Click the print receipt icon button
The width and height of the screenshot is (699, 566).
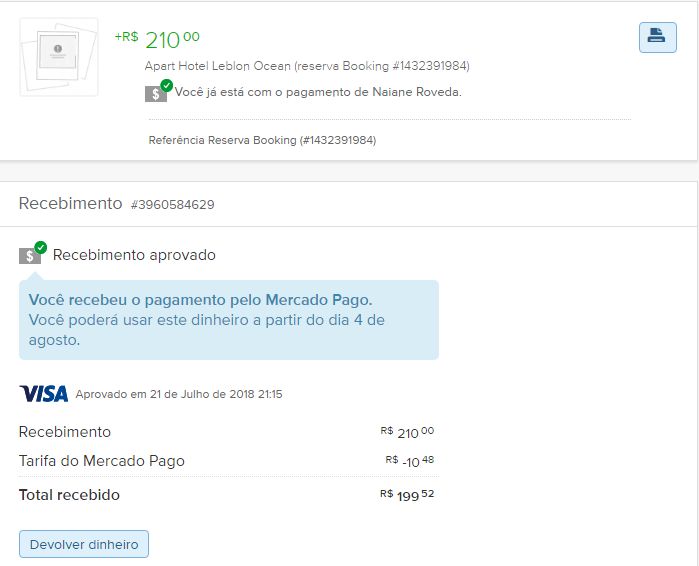(x=658, y=37)
